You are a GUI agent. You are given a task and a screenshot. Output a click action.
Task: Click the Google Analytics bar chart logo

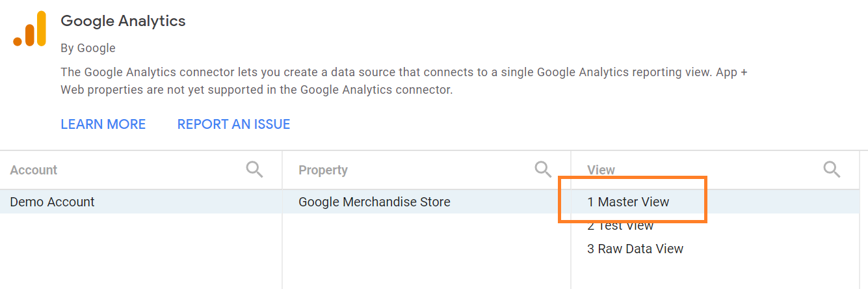(30, 29)
